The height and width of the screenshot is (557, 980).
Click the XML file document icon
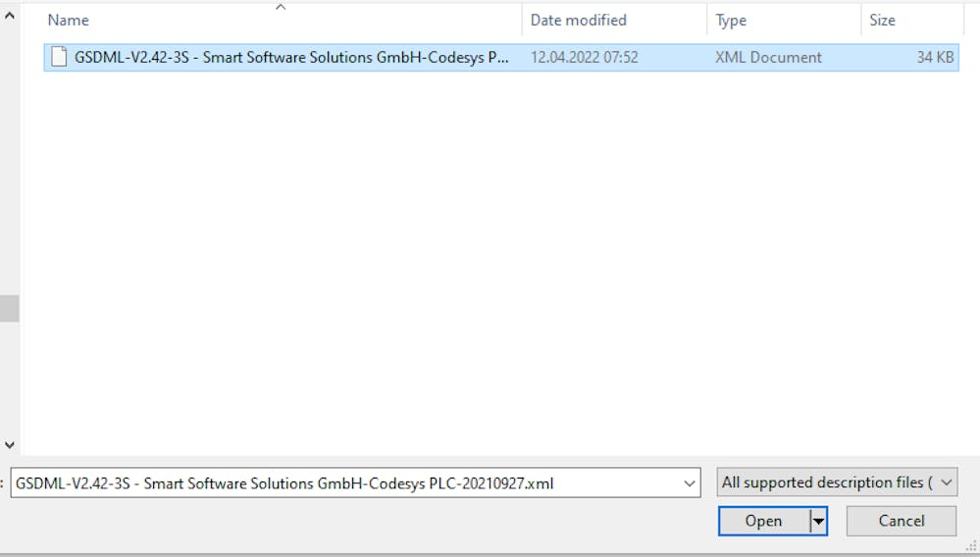click(59, 57)
